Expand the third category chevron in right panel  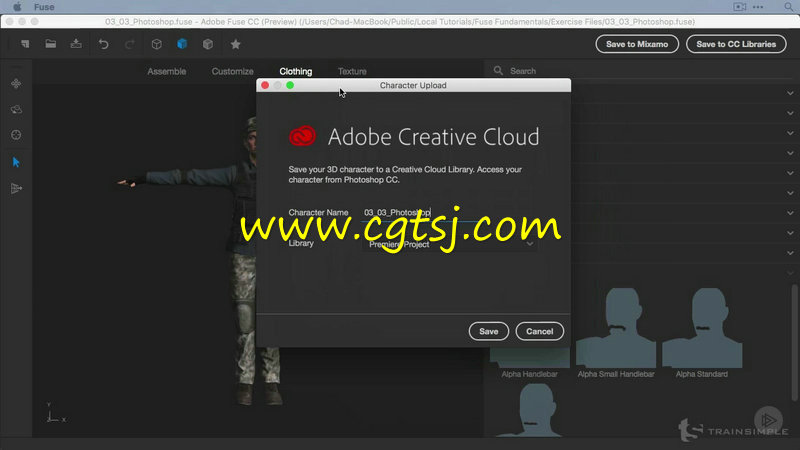tap(790, 133)
